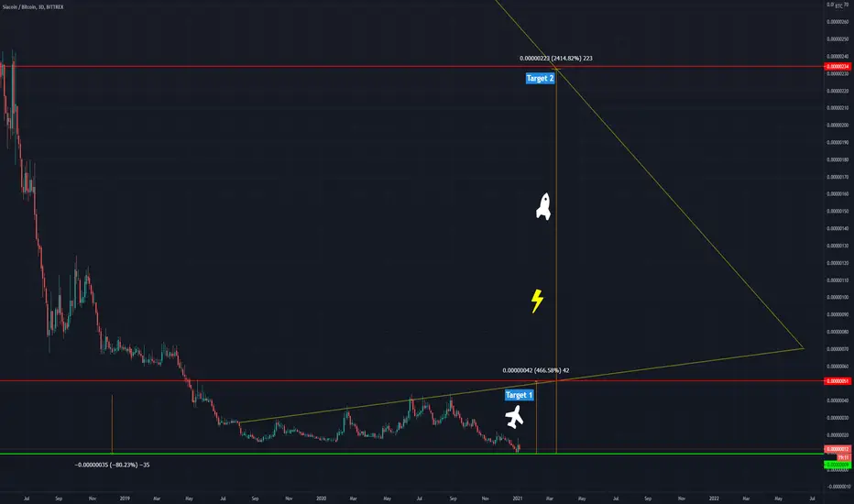Viewport: 854px width, 504px height.
Task: Click the Siacoin / Bitcoin symbol title
Action: point(33,7)
